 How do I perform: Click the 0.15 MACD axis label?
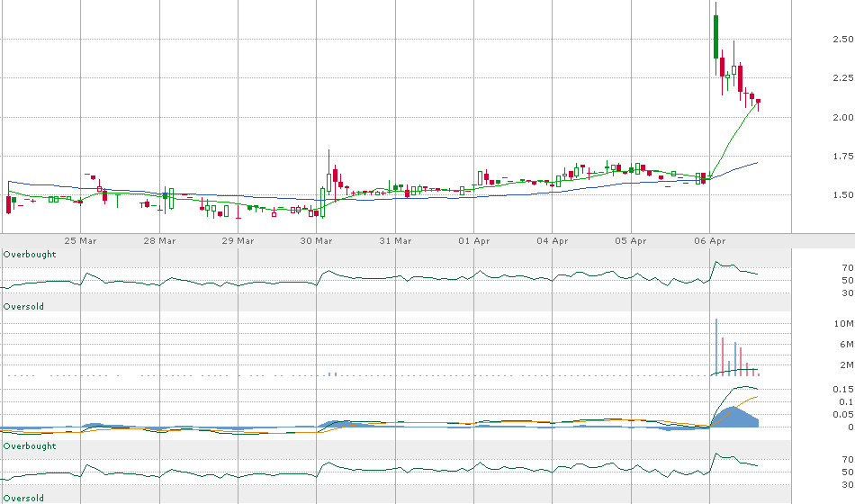point(843,389)
